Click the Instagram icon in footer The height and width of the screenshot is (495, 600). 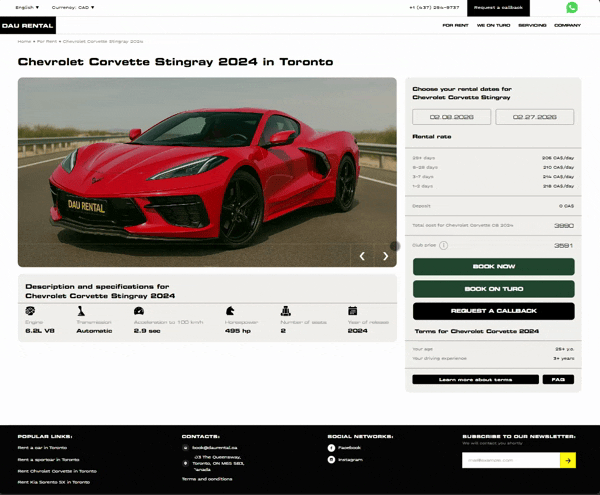point(331,459)
